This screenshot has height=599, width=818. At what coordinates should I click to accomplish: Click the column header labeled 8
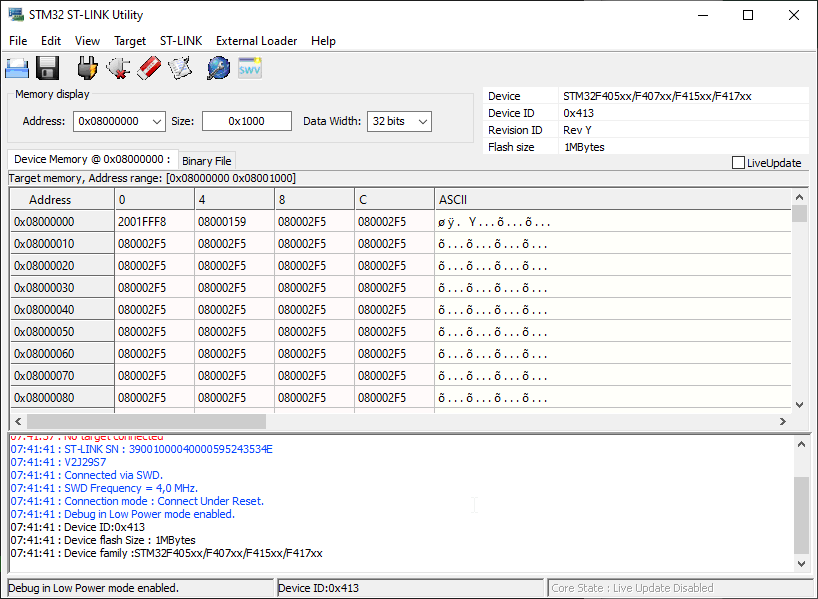pos(315,200)
